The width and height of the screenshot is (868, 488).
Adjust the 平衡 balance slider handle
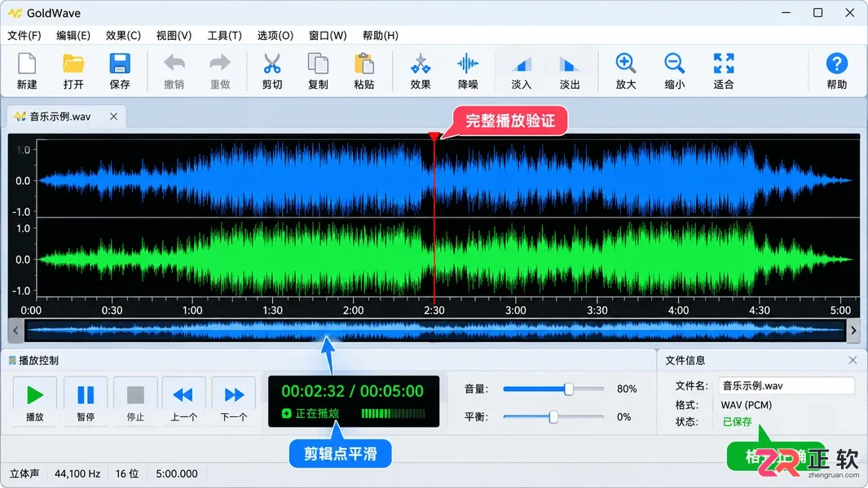553,417
